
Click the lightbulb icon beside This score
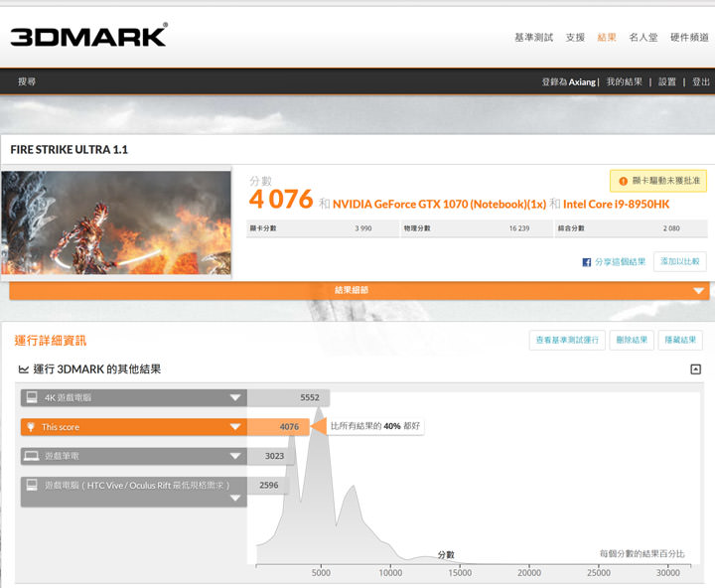click(x=31, y=427)
